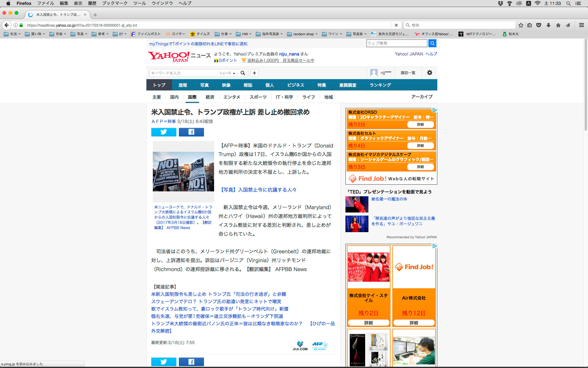The width and height of the screenshot is (588, 368).
Task: Stop page loading with X button
Action: 396,25
